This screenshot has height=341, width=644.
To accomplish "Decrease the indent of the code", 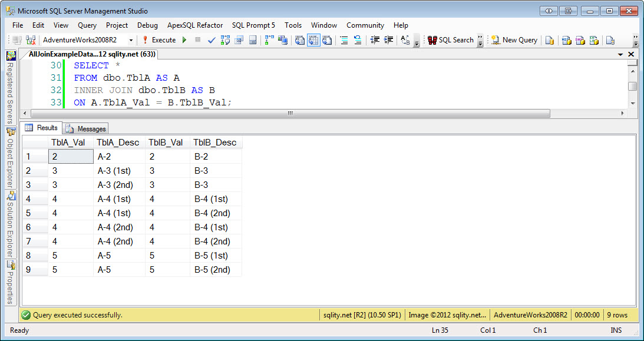I will pyautogui.click(x=375, y=40).
